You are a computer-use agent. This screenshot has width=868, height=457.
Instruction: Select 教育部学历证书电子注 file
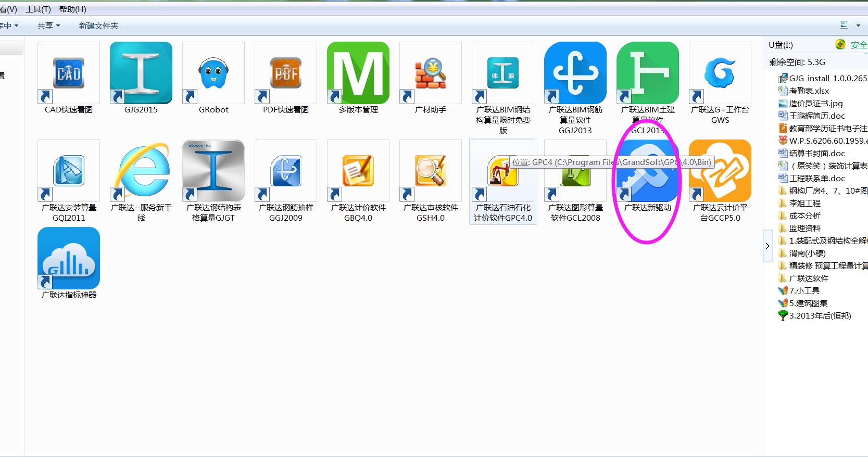click(822, 128)
